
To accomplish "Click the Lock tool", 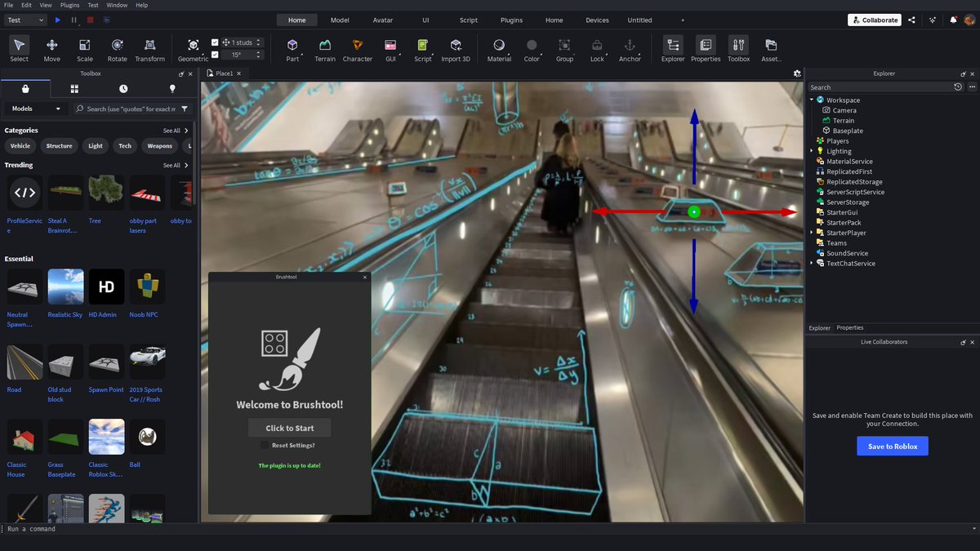I will tap(597, 49).
